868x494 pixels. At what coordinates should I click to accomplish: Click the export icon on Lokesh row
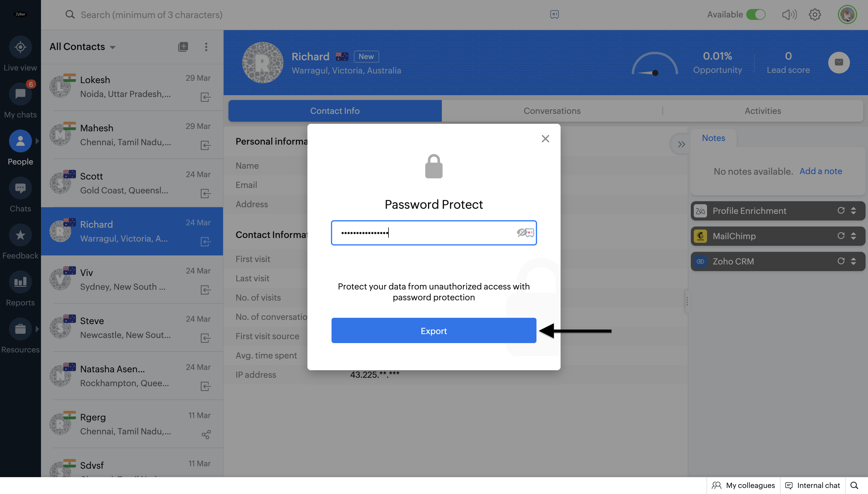coord(205,97)
